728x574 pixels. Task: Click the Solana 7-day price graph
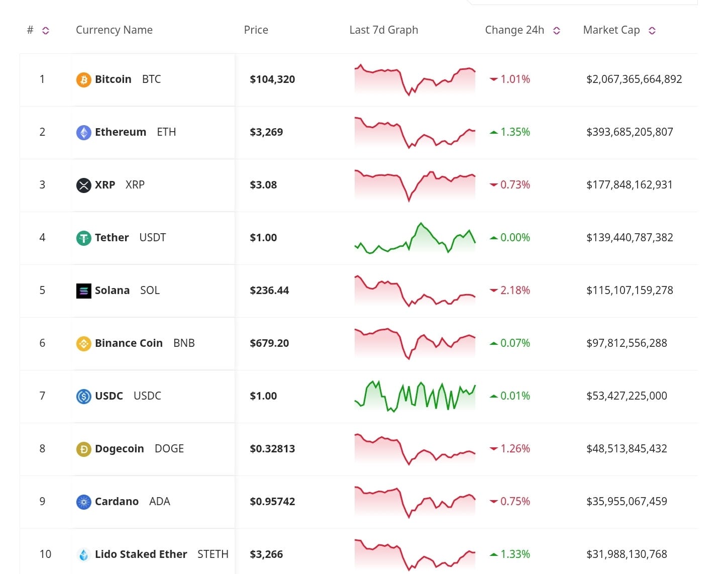click(415, 291)
